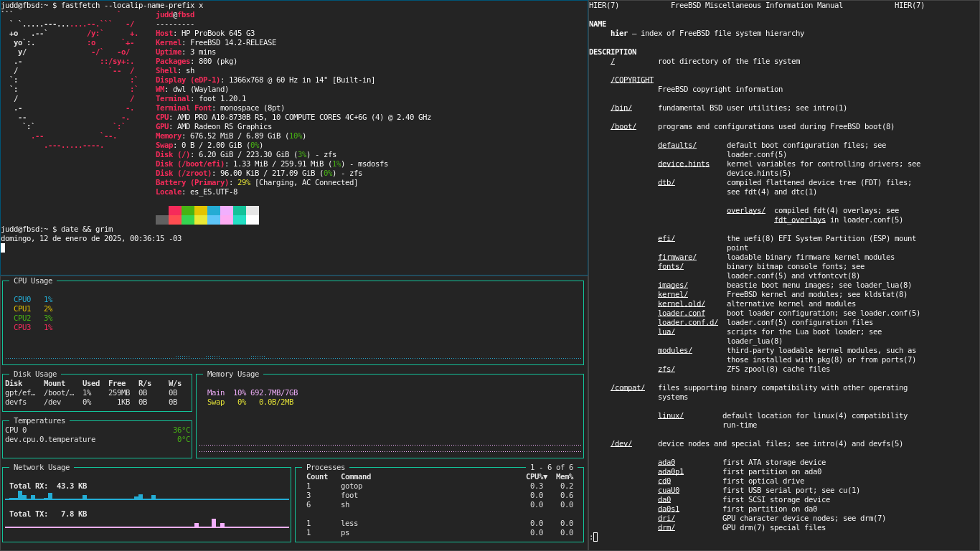The image size is (980, 551).
Task: Click the ada0p1 device entry
Action: coord(671,471)
